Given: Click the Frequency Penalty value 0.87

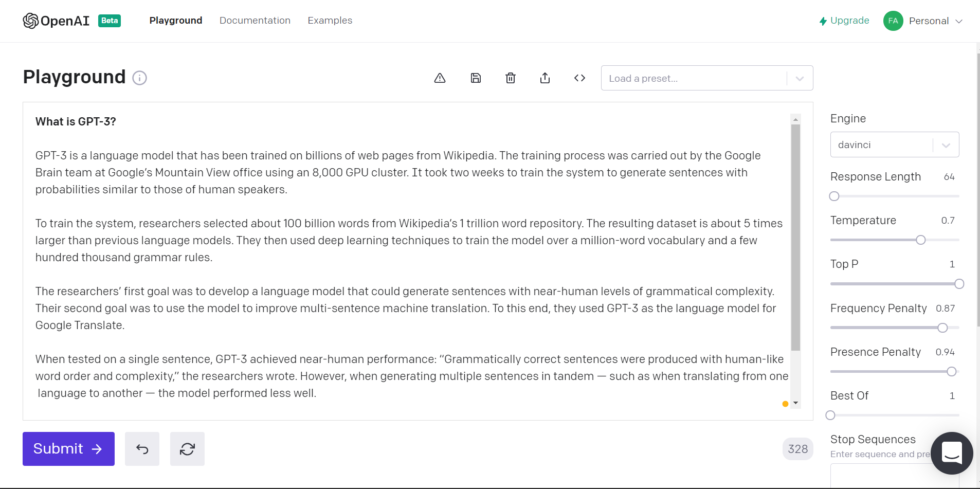Looking at the screenshot, I should tap(945, 308).
